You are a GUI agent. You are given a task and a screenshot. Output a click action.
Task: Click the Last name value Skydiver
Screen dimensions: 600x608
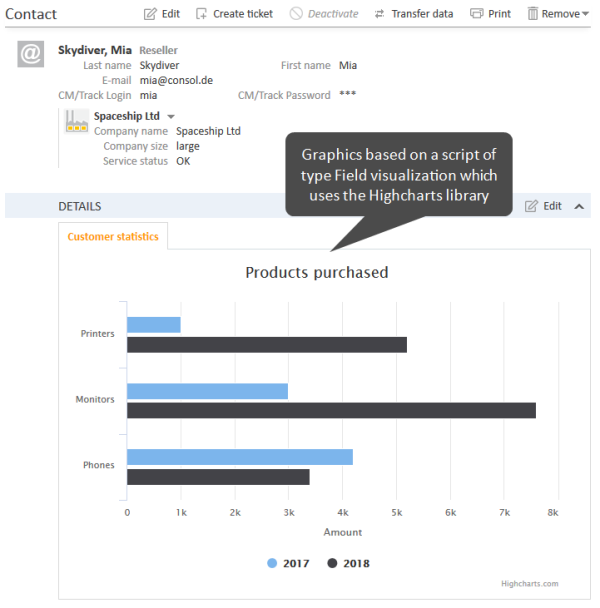(x=159, y=66)
